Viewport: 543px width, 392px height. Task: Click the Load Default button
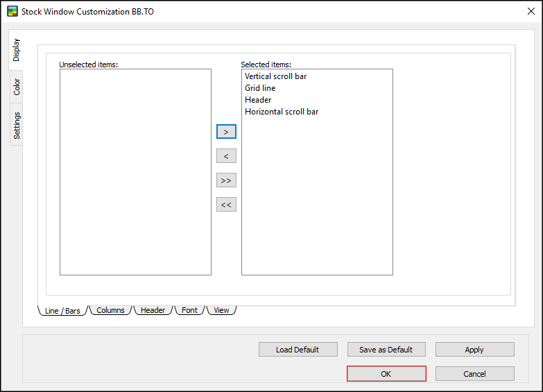click(x=298, y=350)
